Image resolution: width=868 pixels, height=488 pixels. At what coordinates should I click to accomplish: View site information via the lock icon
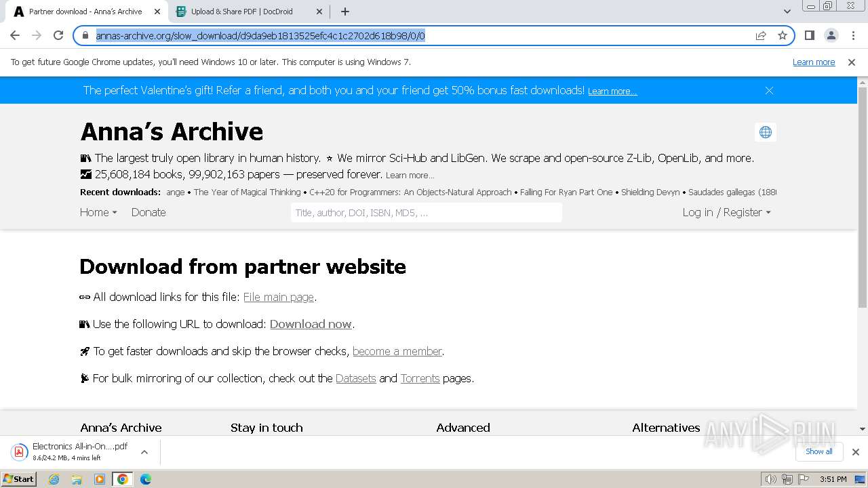[85, 35]
